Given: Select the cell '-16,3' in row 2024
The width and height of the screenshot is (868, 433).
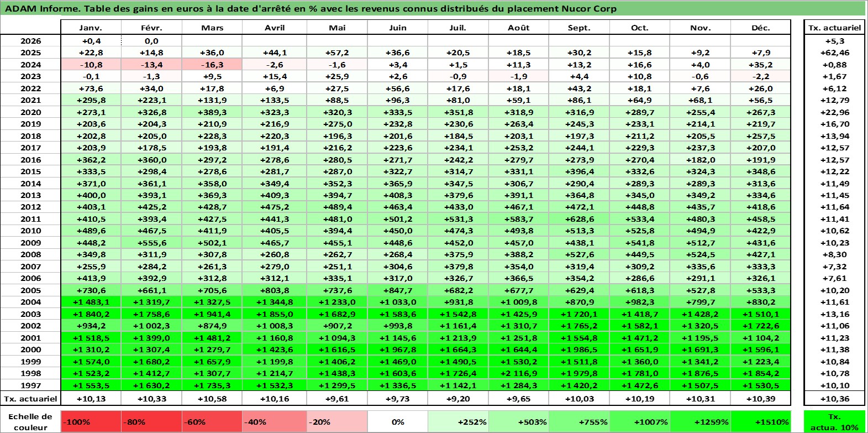Looking at the screenshot, I should pos(212,65).
